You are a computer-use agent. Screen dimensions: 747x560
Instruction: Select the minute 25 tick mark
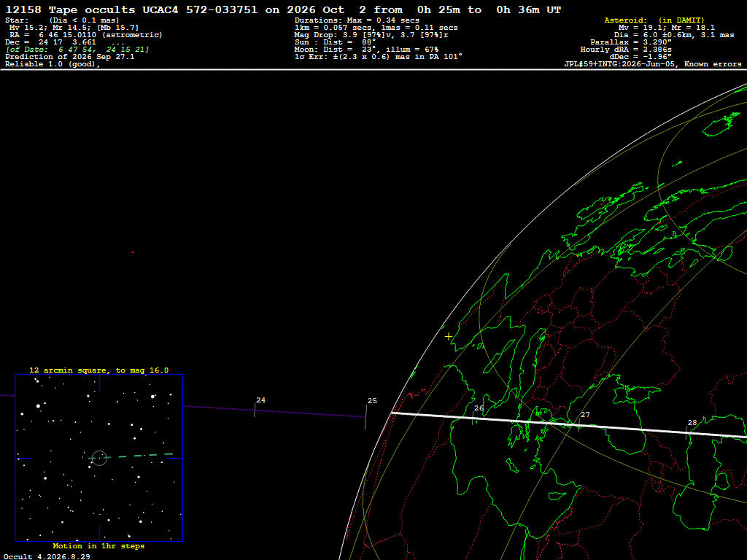point(366,416)
